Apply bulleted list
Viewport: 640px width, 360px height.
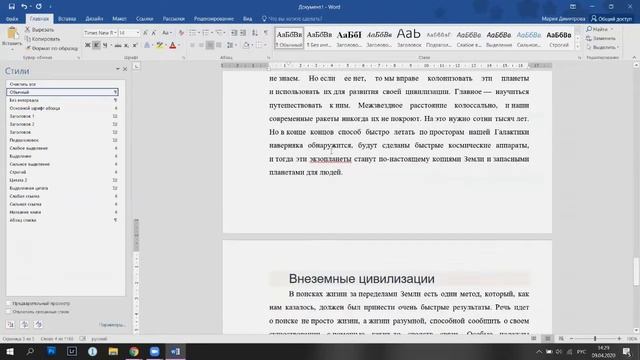point(193,33)
